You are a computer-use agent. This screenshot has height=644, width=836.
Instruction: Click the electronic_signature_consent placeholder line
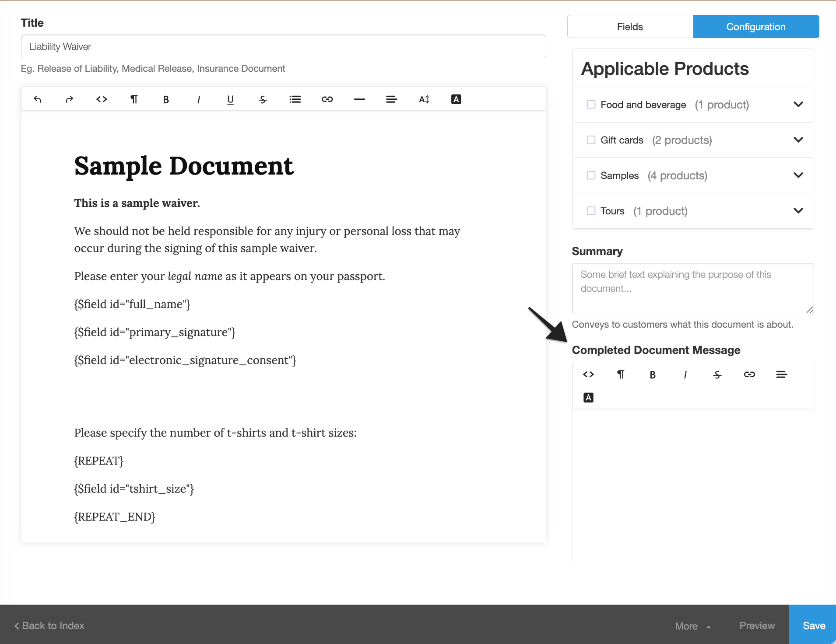[x=185, y=360]
